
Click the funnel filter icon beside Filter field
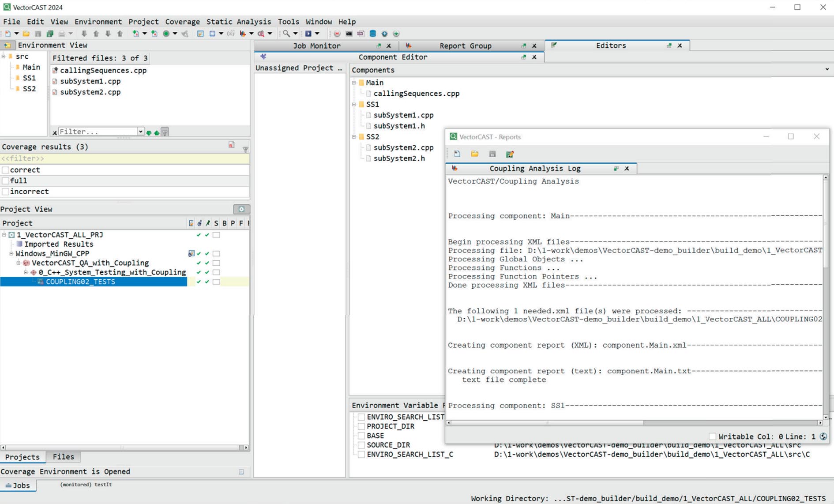(165, 132)
